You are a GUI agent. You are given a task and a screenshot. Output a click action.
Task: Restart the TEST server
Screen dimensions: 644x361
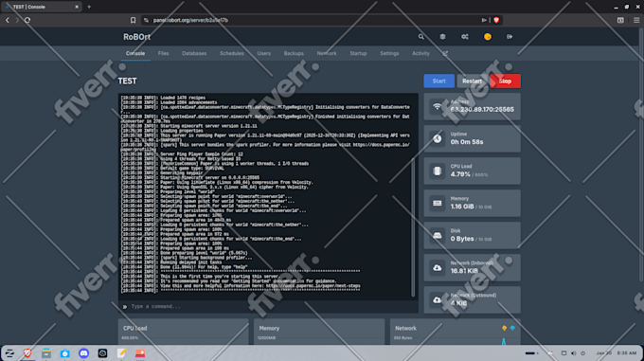(473, 81)
